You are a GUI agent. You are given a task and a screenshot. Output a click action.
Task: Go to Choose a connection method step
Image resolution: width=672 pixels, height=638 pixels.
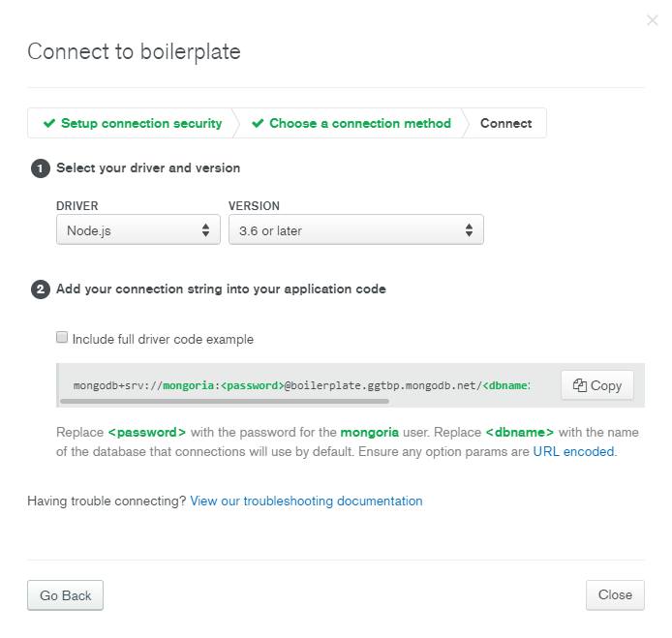click(351, 123)
